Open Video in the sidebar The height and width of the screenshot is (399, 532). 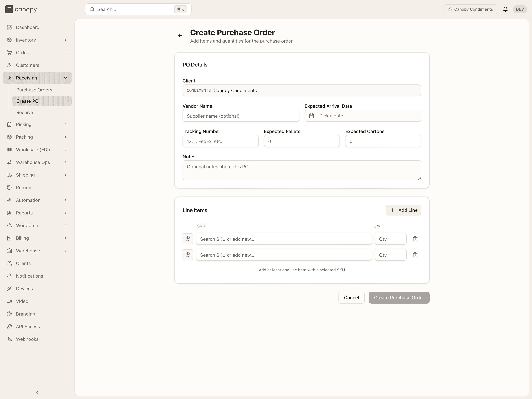(x=37, y=301)
